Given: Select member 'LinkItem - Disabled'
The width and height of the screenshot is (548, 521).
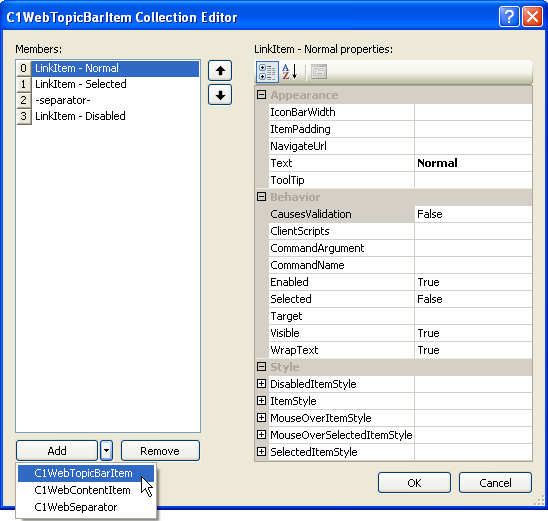Looking at the screenshot, I should pyautogui.click(x=108, y=116).
